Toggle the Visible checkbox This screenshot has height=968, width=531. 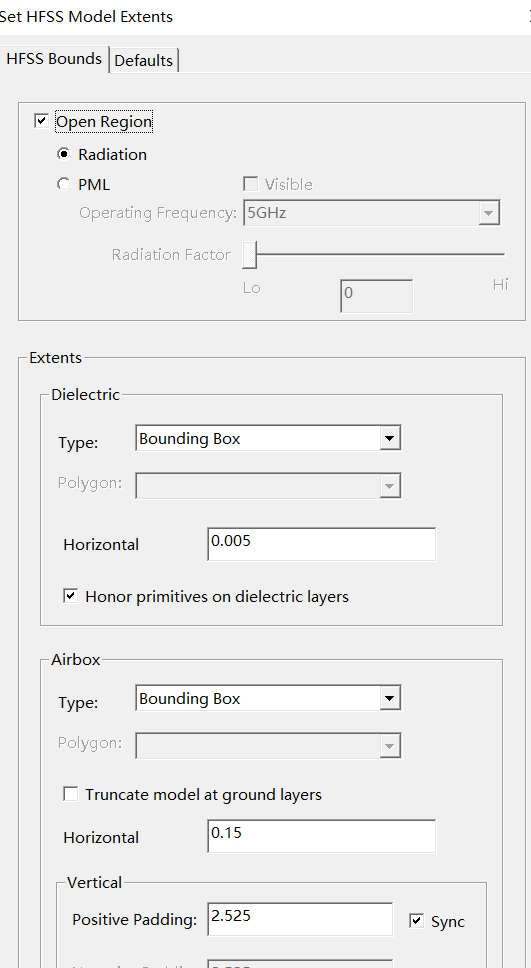(251, 184)
